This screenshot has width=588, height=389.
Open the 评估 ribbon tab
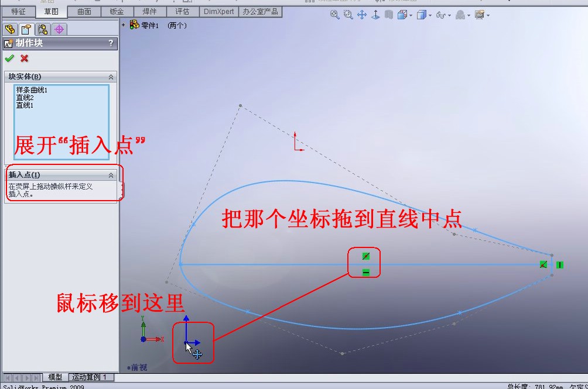point(182,12)
